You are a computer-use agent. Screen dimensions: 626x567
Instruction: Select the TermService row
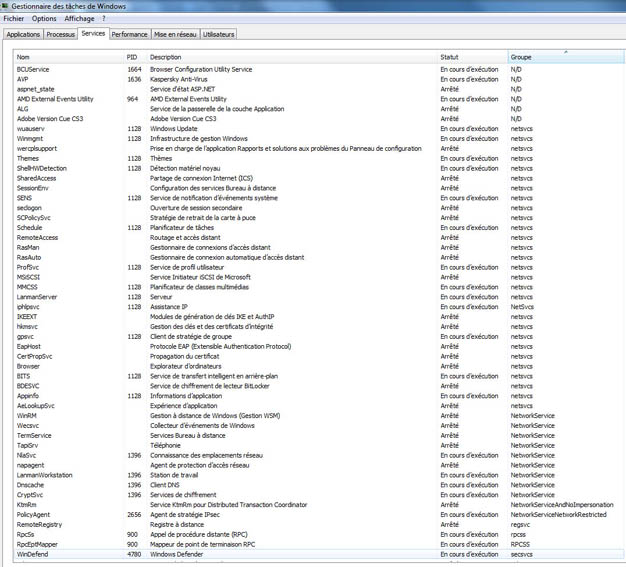coord(319,436)
